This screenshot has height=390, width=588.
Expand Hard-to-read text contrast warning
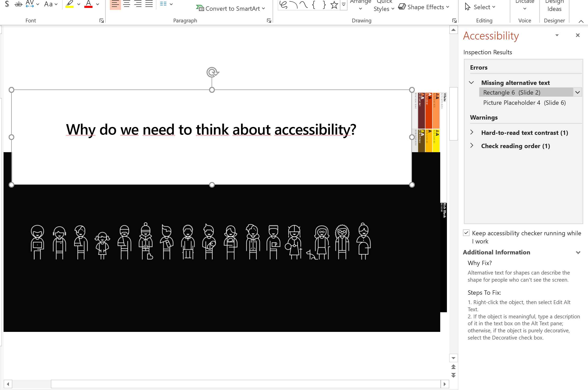tap(472, 133)
